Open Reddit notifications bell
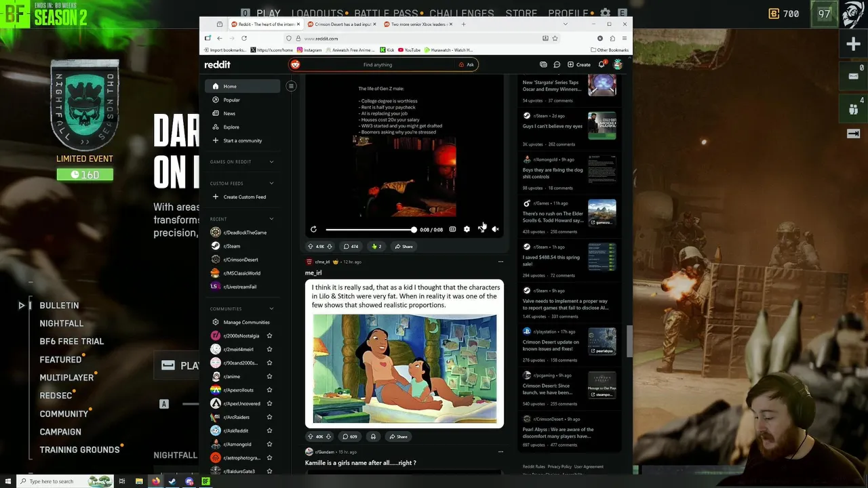Image resolution: width=868 pixels, height=488 pixels. [x=601, y=64]
